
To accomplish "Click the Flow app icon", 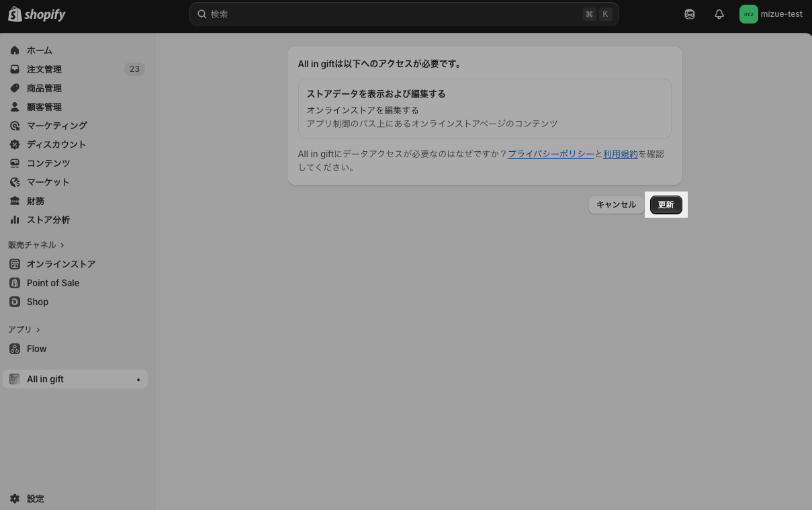I will [x=15, y=349].
